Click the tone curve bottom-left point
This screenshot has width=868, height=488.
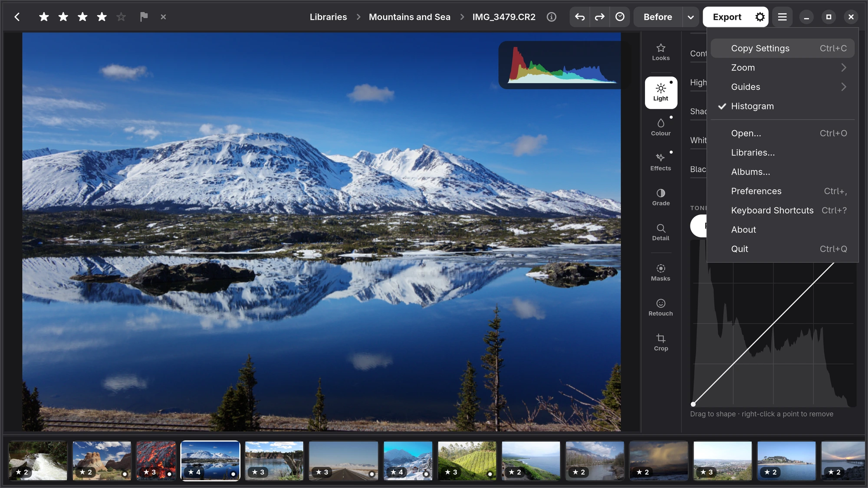pos(693,404)
